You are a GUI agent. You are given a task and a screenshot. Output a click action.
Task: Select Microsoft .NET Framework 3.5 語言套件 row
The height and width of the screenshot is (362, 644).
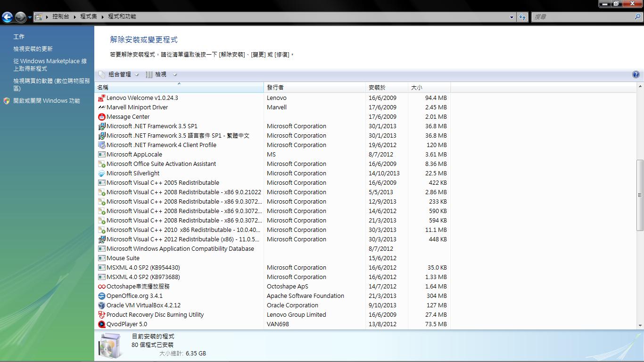[x=272, y=136]
